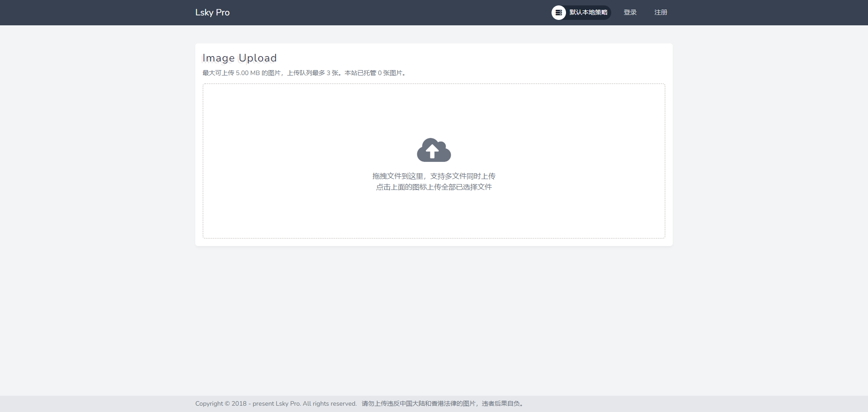Click the 点击上面的图标上传 instruction line
Image resolution: width=868 pixels, height=412 pixels.
[434, 187]
